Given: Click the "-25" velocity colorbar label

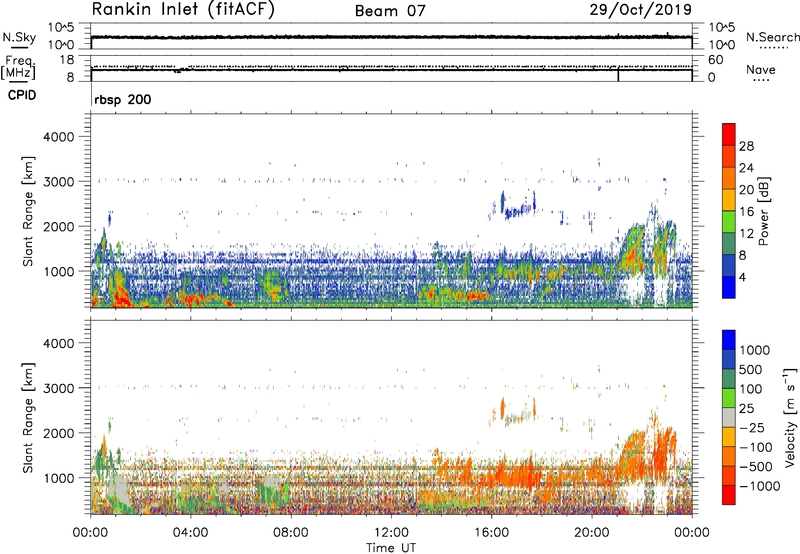Looking at the screenshot, I should (x=751, y=427).
